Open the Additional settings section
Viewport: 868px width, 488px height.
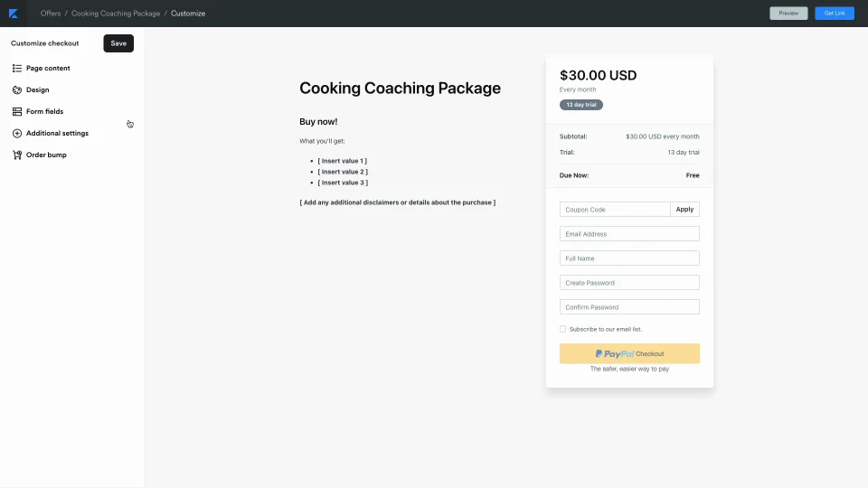(x=57, y=134)
